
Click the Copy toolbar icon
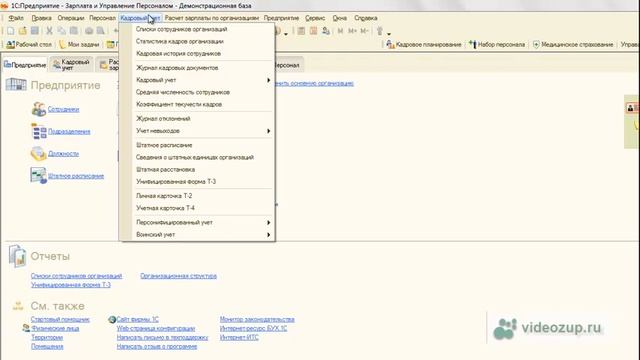[62, 31]
